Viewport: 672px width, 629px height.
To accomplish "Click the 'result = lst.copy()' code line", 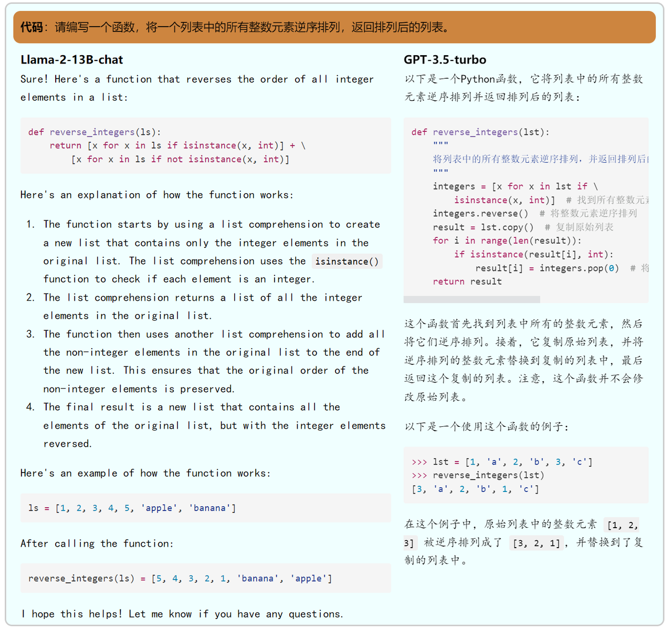I will (483, 227).
